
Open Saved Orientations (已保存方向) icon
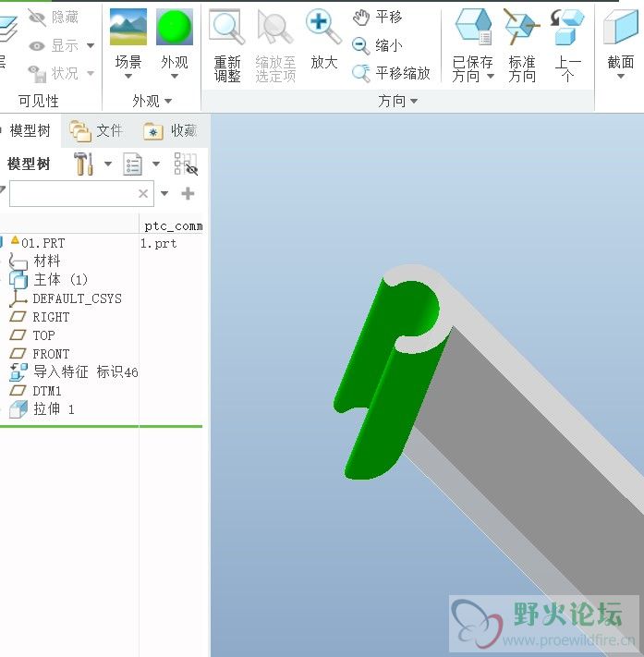pyautogui.click(x=473, y=27)
